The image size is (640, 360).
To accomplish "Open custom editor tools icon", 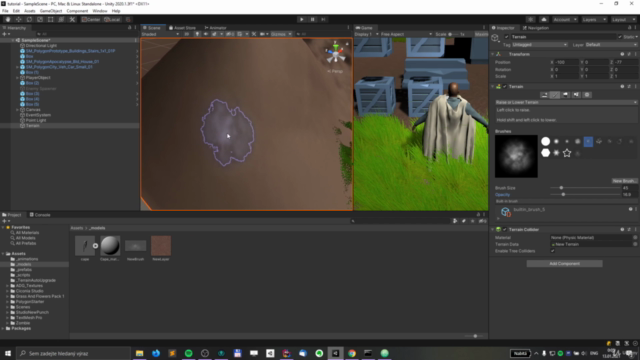I will click(72, 19).
